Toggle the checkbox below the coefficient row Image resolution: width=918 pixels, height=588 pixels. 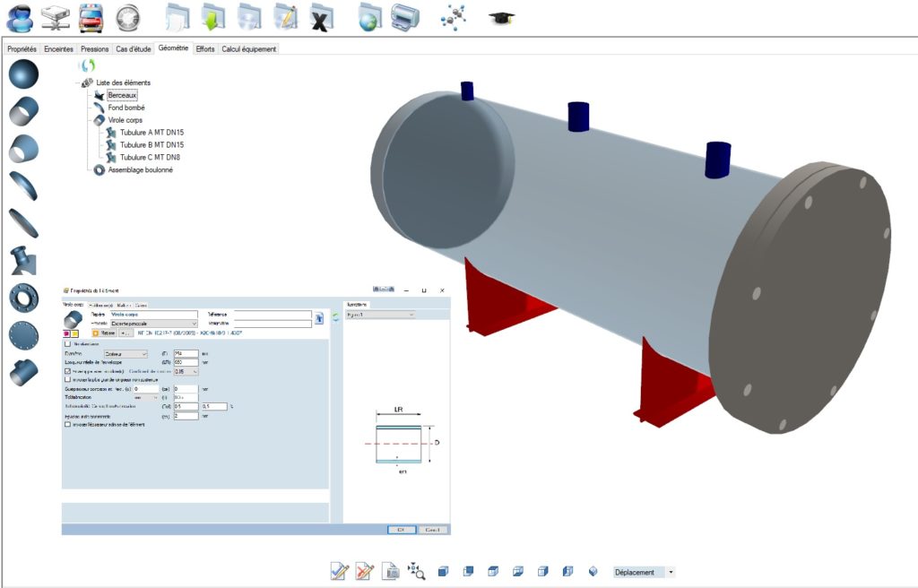[67, 379]
